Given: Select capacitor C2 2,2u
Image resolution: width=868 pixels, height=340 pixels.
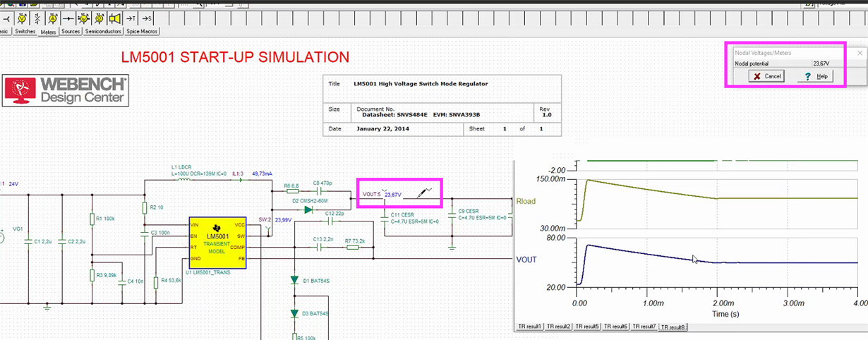Looking at the screenshot, I should click(72, 241).
